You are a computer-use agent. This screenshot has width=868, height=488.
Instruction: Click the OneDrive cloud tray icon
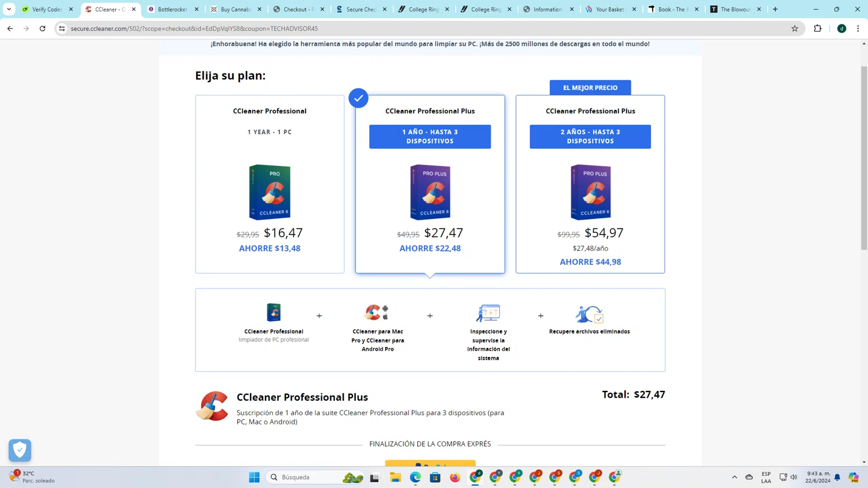749,477
